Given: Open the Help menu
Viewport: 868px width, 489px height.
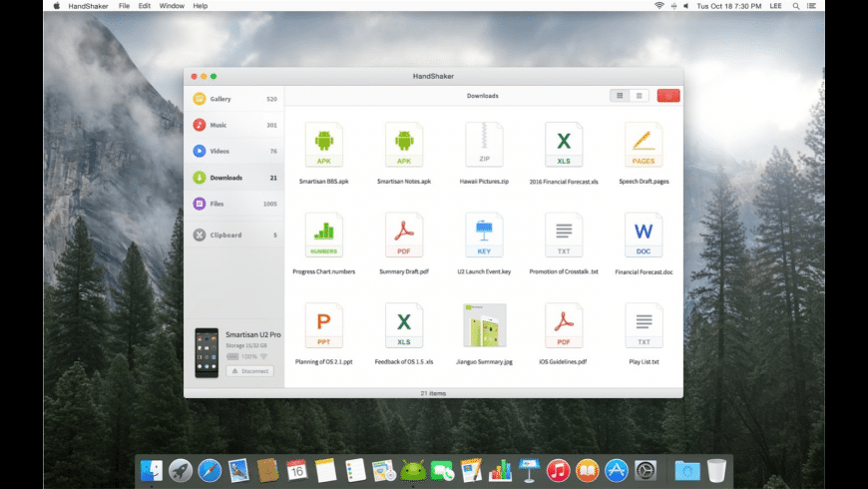Looking at the screenshot, I should pyautogui.click(x=200, y=6).
